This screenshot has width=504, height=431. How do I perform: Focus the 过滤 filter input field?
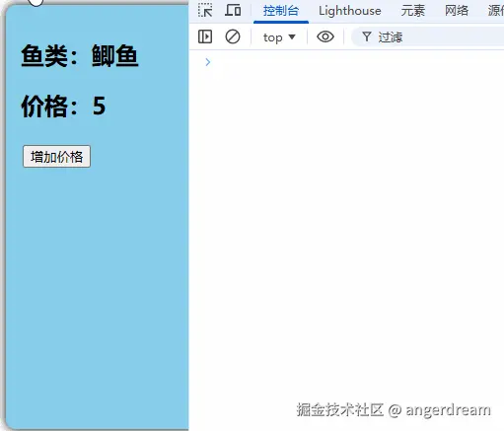click(x=427, y=37)
